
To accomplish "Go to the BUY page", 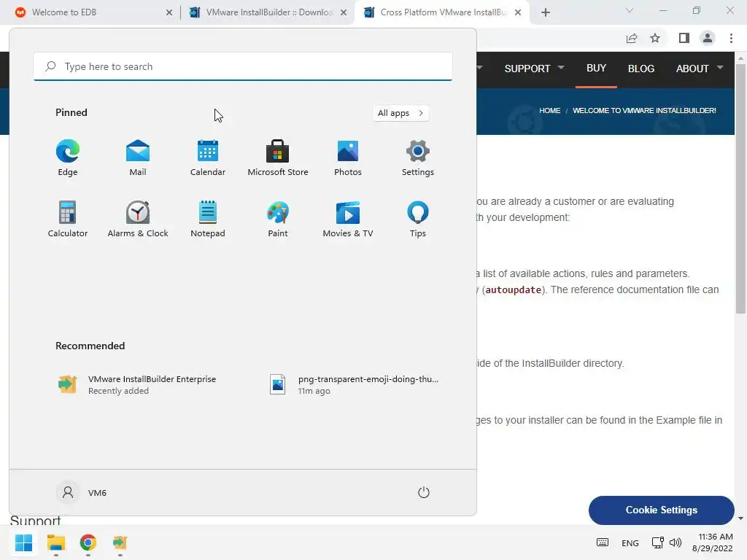I will click(x=596, y=68).
